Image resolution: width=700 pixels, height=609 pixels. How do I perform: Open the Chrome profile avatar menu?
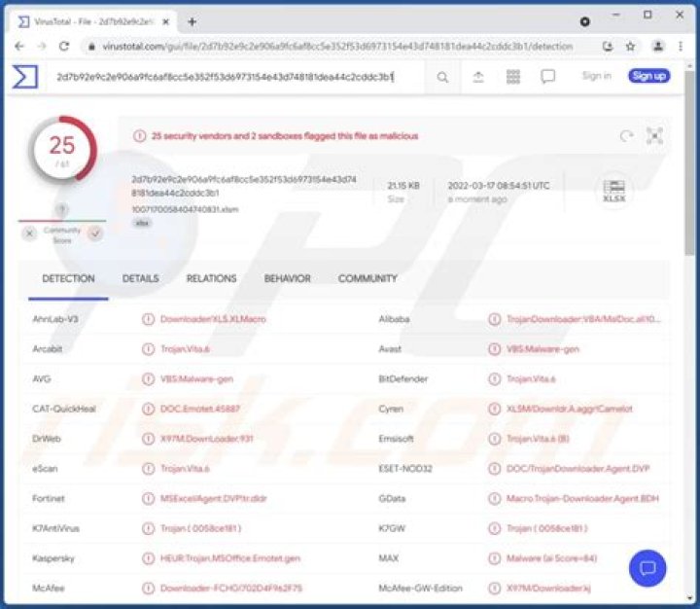coord(658,46)
